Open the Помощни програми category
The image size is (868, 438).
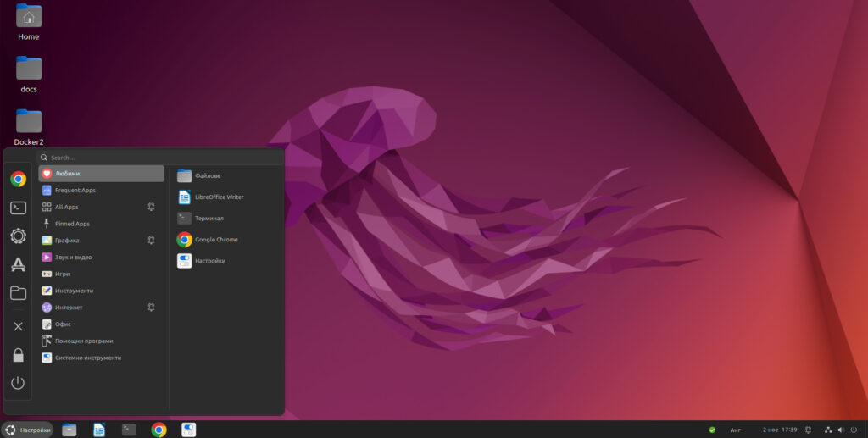102,341
